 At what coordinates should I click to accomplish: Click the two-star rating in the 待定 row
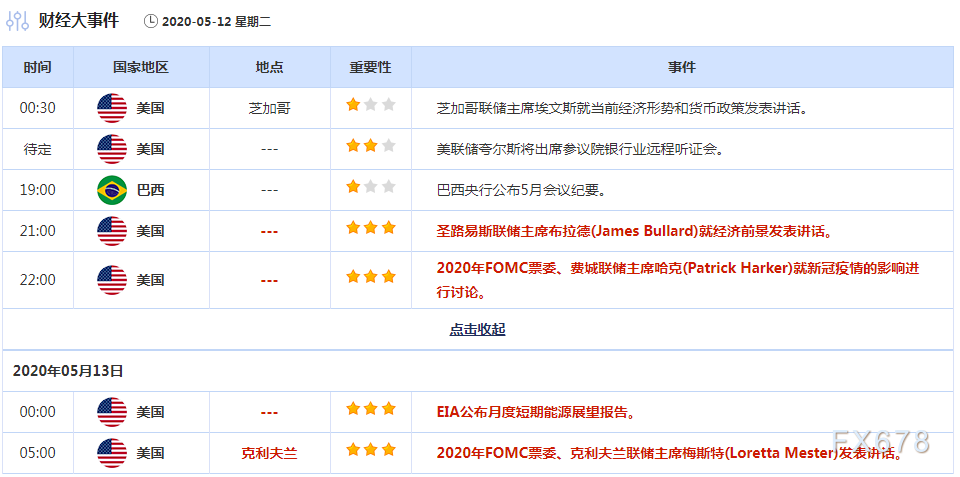click(370, 146)
